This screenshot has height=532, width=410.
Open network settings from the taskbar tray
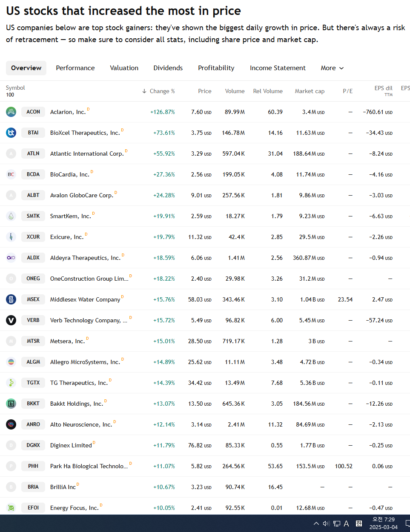click(x=336, y=523)
